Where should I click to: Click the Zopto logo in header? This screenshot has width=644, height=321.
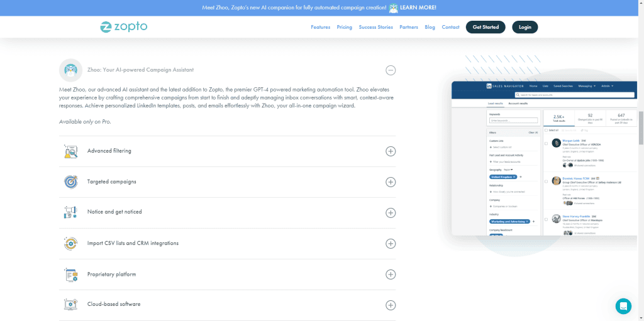(124, 27)
